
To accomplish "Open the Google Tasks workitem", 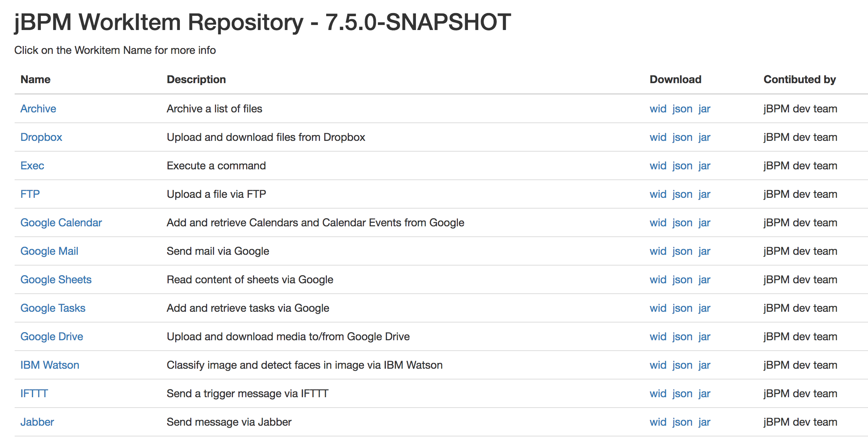I will coord(53,308).
